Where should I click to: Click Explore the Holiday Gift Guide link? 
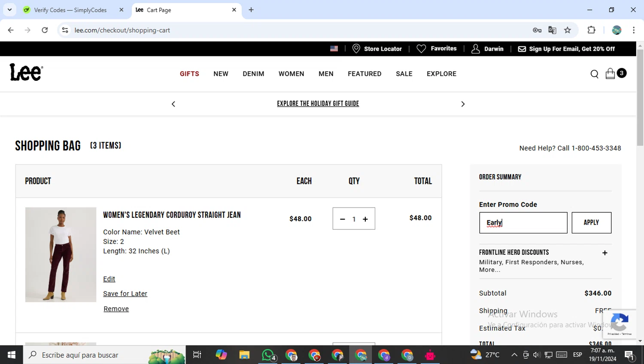pyautogui.click(x=318, y=104)
